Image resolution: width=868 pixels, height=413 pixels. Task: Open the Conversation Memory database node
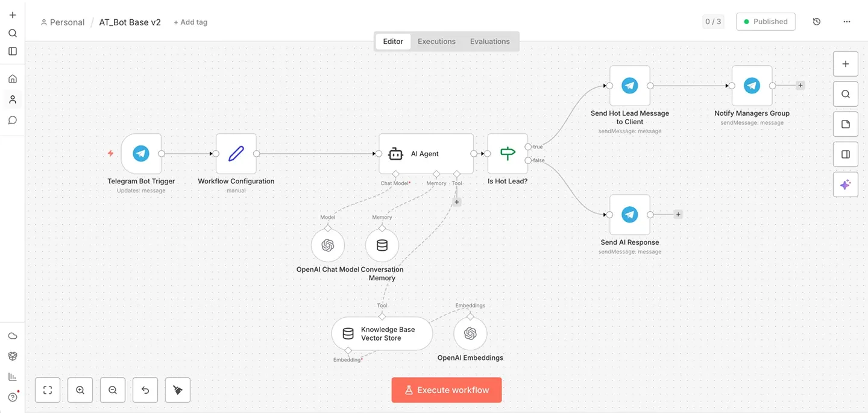pos(382,245)
